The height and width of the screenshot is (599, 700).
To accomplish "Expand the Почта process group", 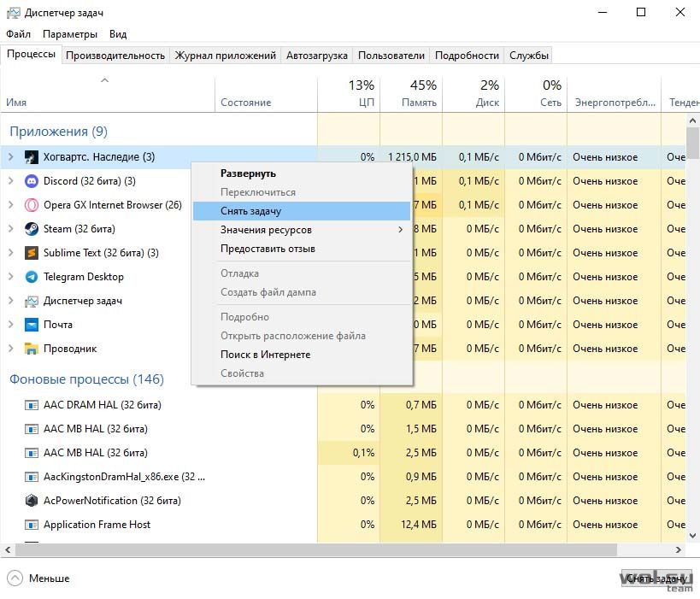I will (x=11, y=325).
